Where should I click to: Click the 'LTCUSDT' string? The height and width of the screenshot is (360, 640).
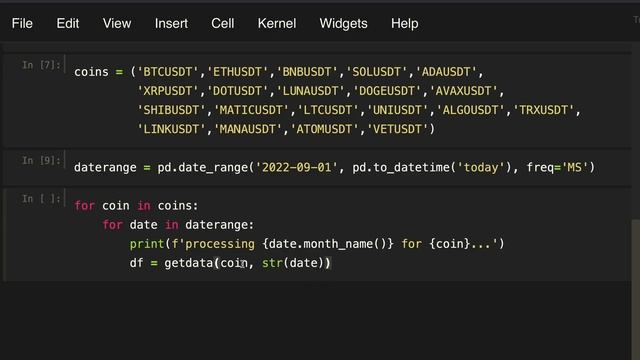click(x=328, y=110)
